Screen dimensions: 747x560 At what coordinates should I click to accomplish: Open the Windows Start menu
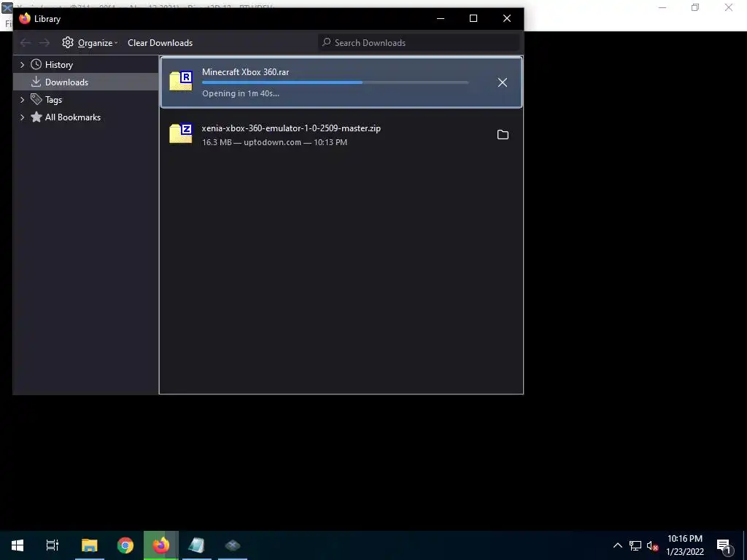18,545
